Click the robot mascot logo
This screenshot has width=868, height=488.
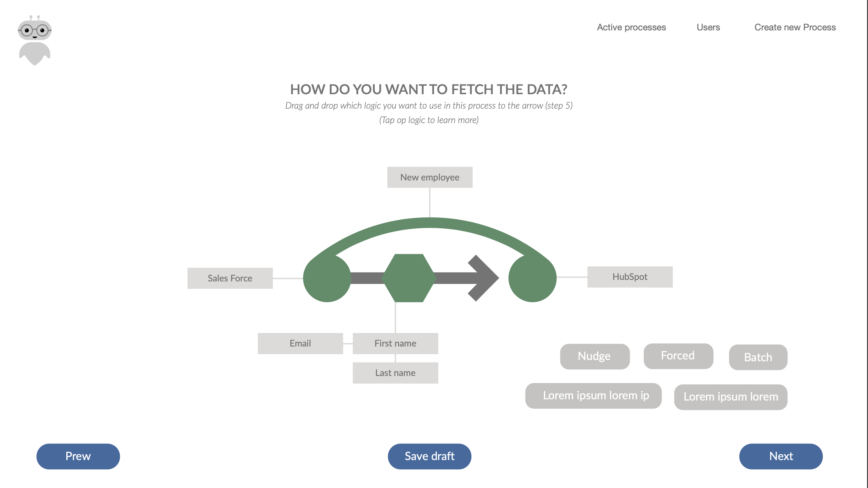pos(35,40)
